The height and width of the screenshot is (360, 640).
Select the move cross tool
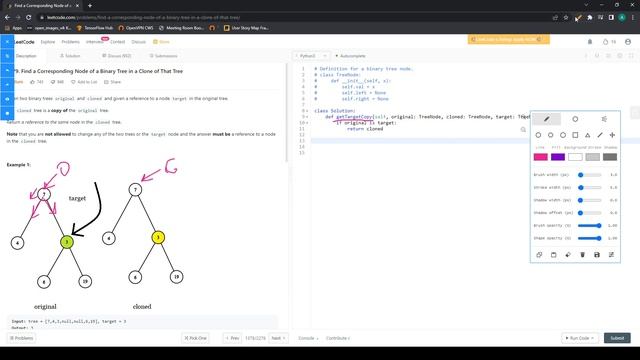tap(612, 135)
